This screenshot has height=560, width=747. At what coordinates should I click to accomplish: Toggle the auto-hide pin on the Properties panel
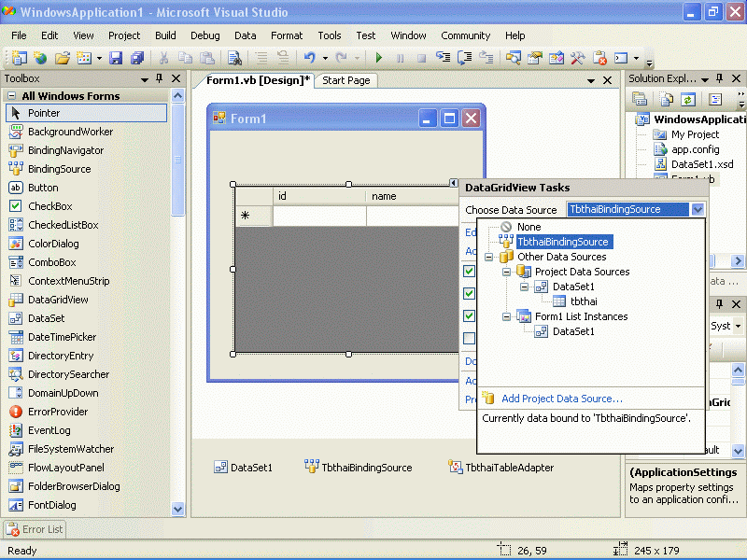coord(719,304)
